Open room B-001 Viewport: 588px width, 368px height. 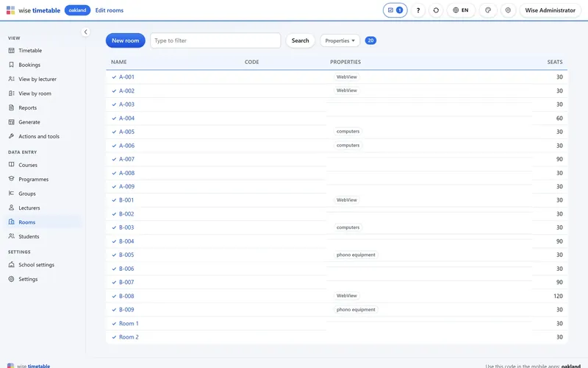click(x=126, y=200)
